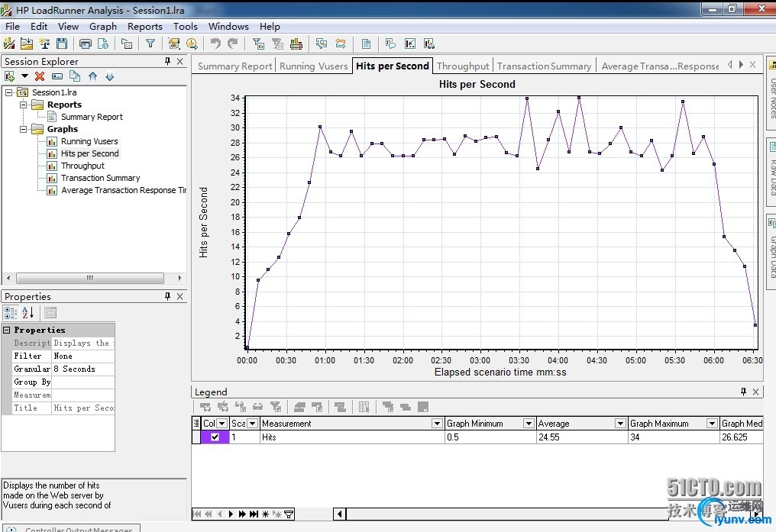
Task: Switch to the Throughput tab
Action: coord(463,66)
